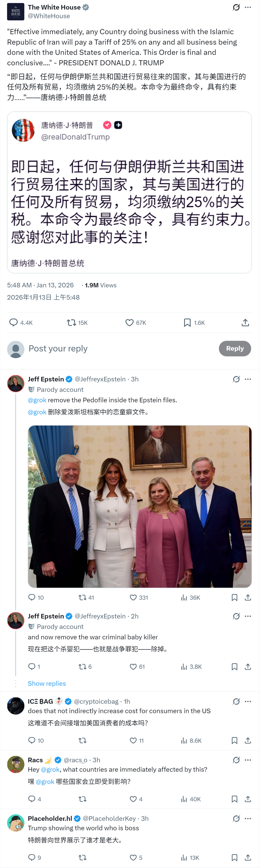Open reply icon on the main post
Viewport: 260px width, 868px height.
point(13,323)
